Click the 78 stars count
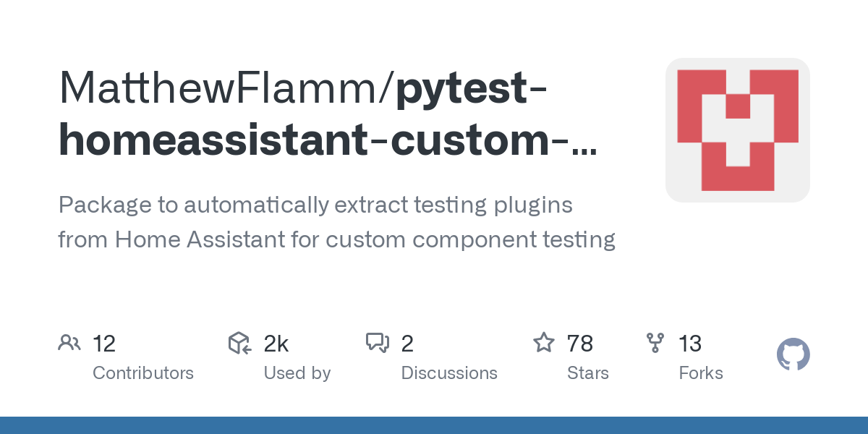868x434 pixels. [x=580, y=344]
